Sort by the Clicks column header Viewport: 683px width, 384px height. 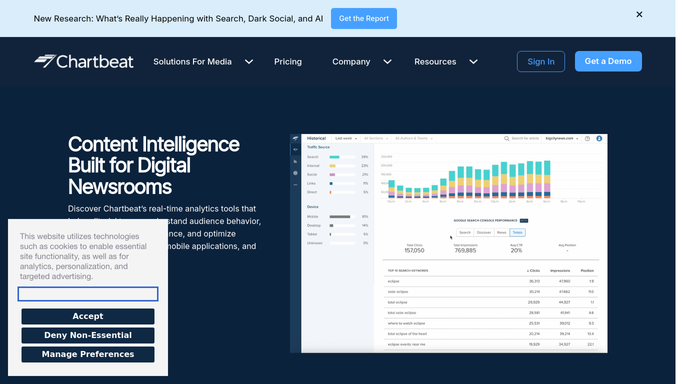[533, 271]
